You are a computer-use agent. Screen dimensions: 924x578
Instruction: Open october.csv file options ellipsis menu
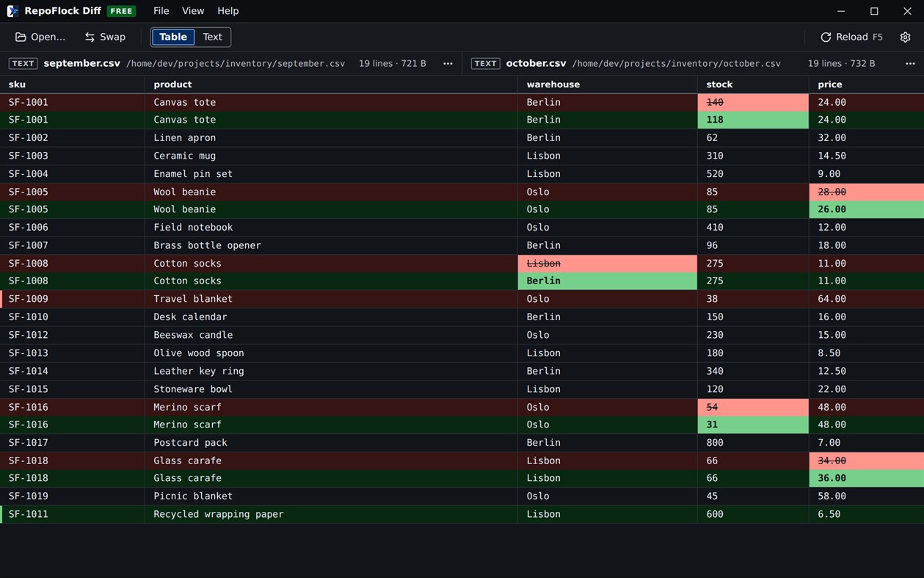coord(910,64)
